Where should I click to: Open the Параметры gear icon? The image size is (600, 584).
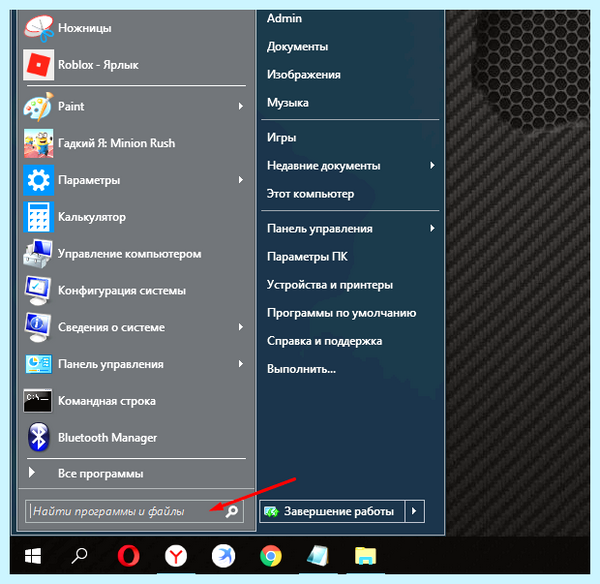tap(38, 180)
